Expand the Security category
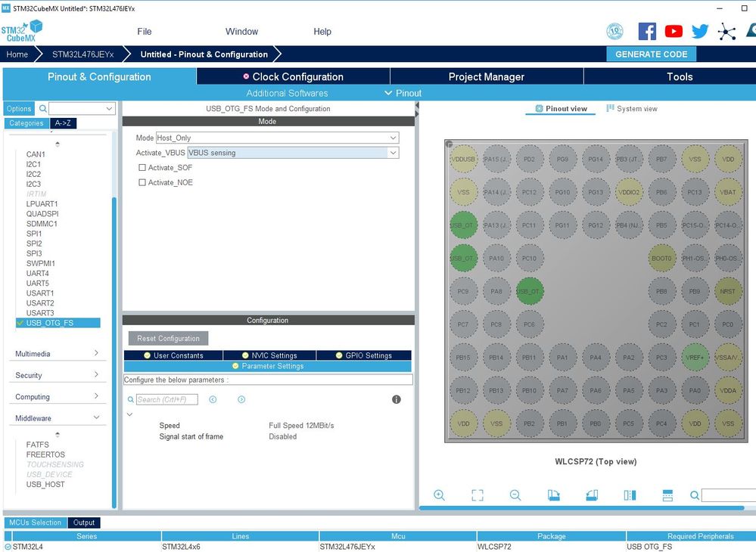The height and width of the screenshot is (552, 756). [57, 375]
